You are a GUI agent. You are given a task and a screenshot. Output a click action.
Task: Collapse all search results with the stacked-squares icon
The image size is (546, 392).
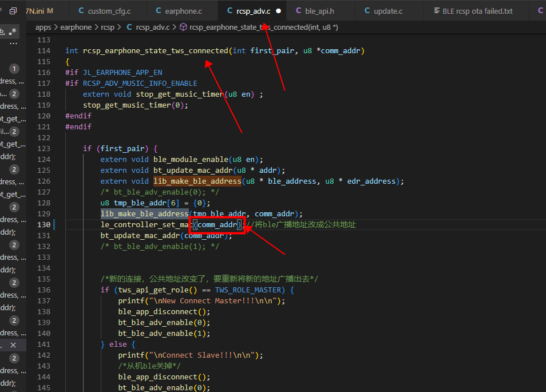pos(13,11)
